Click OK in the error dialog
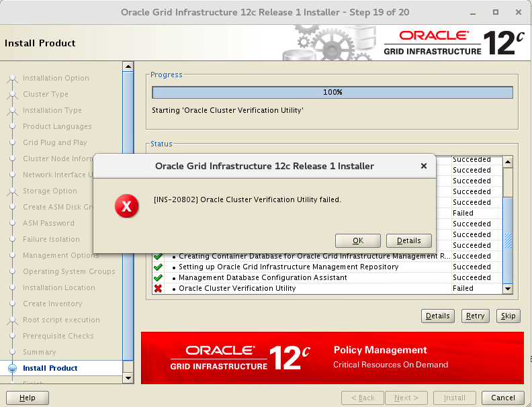The width and height of the screenshot is (532, 407). [x=357, y=240]
